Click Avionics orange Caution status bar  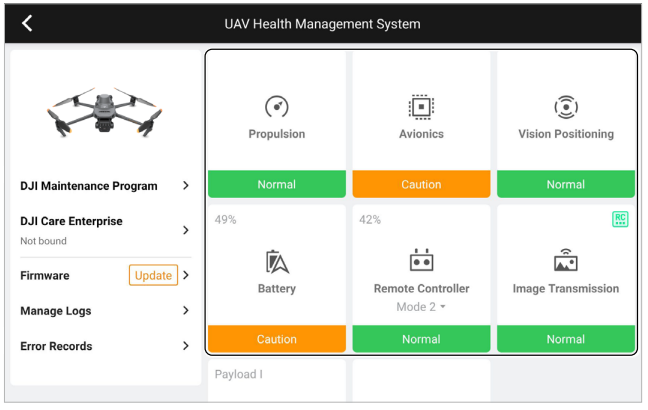(x=421, y=184)
